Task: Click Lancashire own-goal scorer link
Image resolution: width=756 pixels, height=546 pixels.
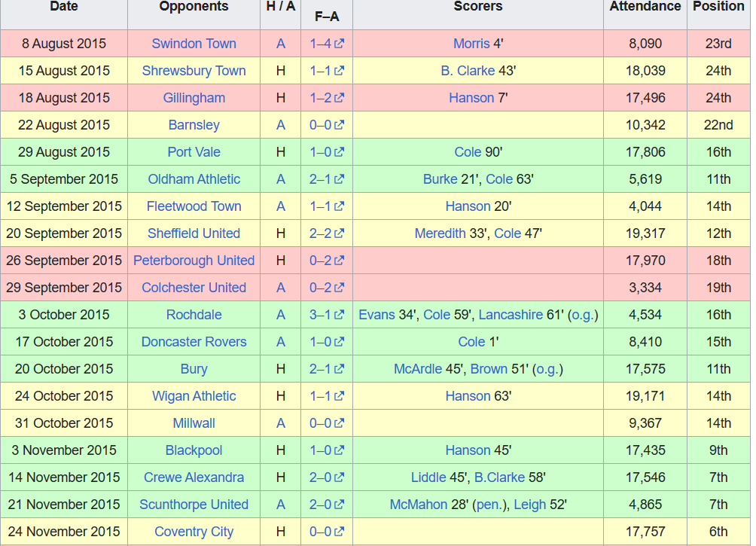Action: click(x=511, y=315)
